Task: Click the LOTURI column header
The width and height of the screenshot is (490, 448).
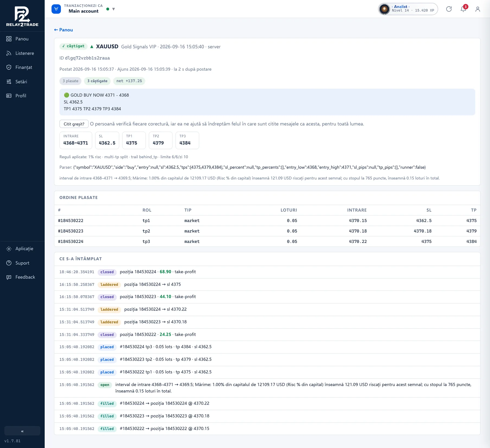Action: 289,210
